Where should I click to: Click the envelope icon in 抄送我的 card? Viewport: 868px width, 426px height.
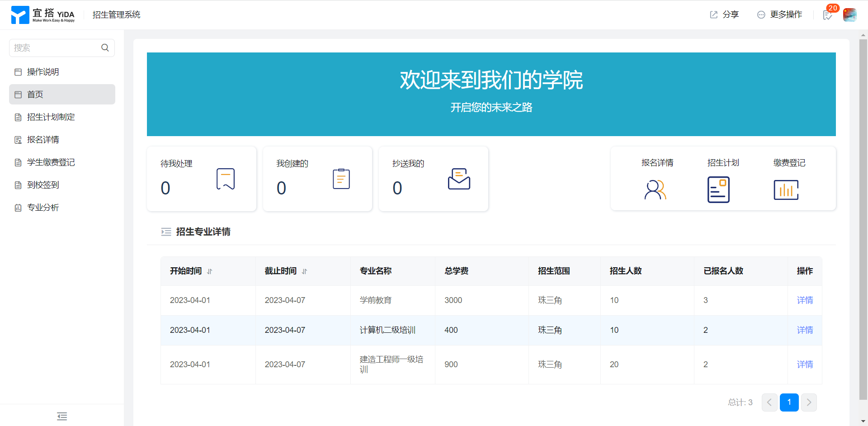[x=459, y=179]
